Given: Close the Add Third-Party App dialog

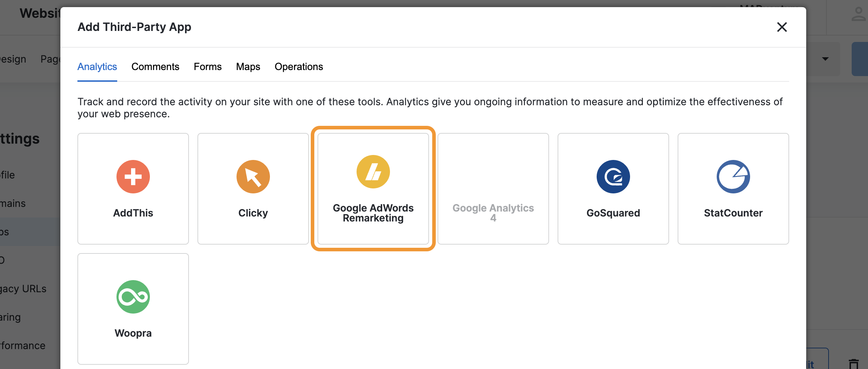Looking at the screenshot, I should click(782, 27).
